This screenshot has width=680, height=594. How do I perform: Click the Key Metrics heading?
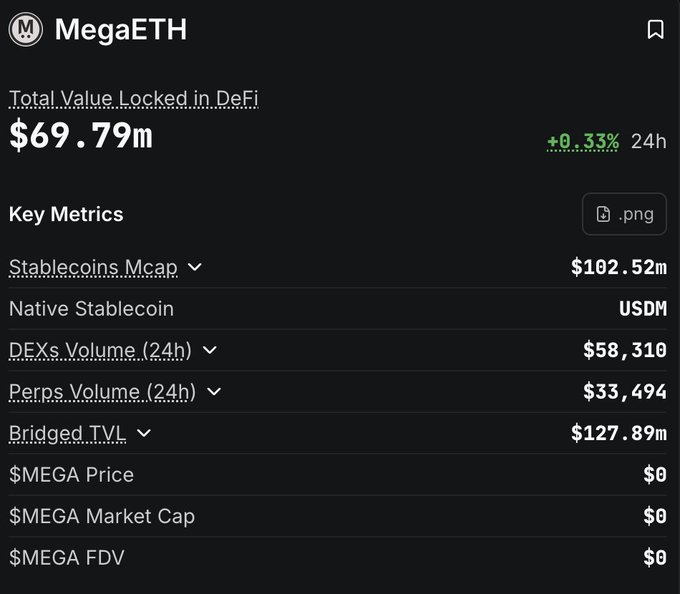pos(66,214)
